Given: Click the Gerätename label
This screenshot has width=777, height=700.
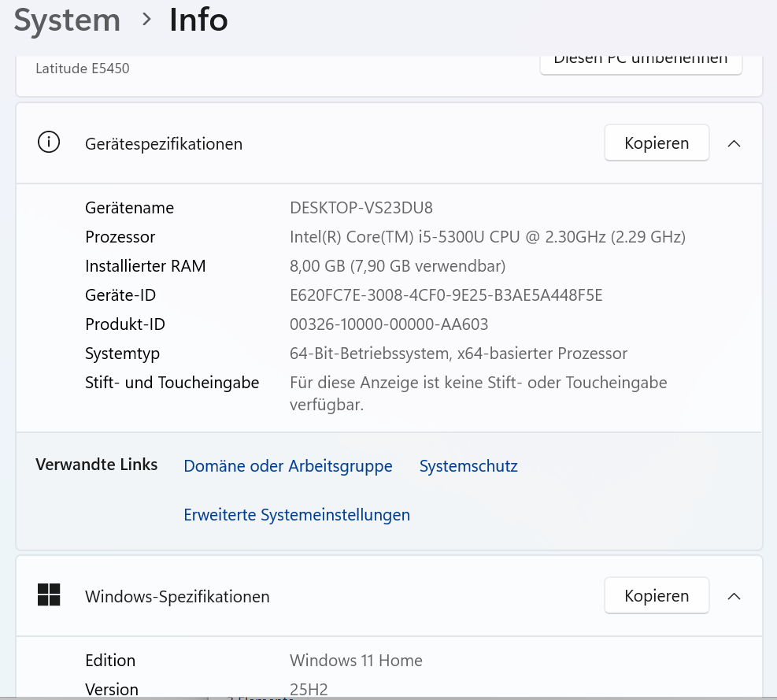Looking at the screenshot, I should 129,208.
